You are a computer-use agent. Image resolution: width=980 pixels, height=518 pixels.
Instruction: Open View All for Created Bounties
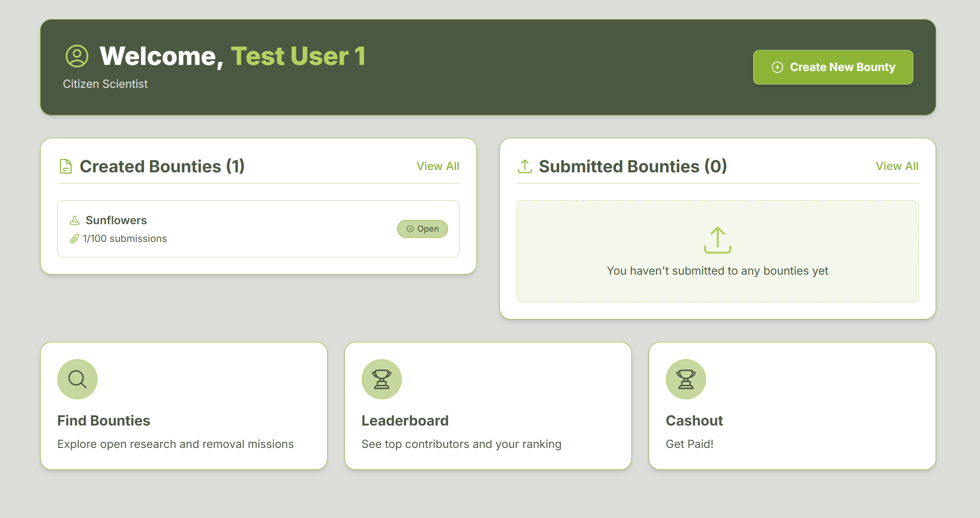(x=437, y=166)
